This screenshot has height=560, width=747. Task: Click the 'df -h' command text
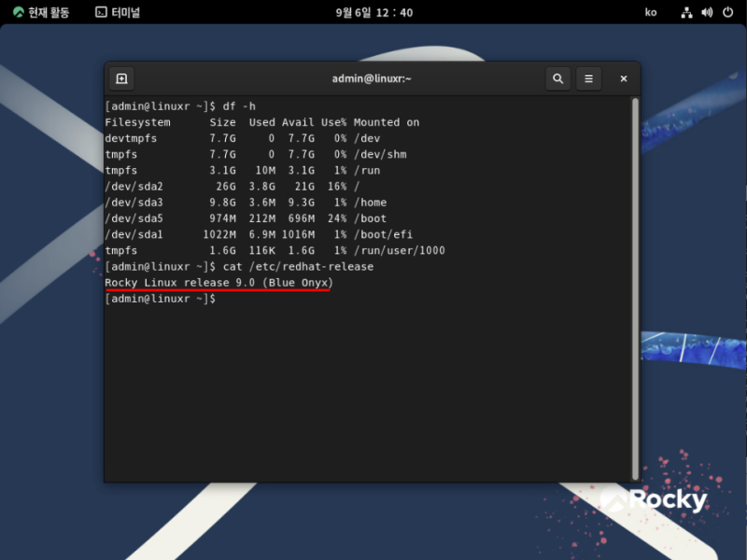[x=239, y=106]
